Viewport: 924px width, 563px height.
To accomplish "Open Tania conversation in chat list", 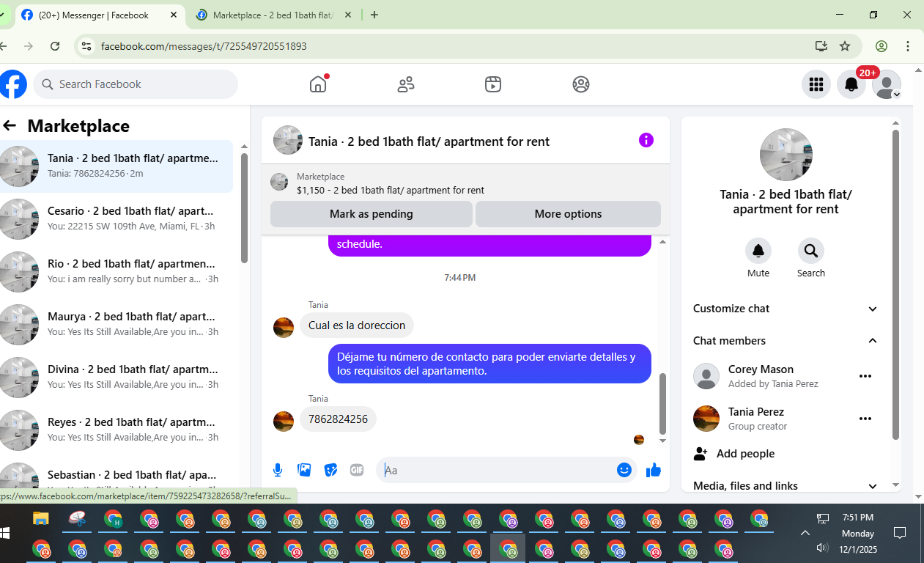I will 117,166.
